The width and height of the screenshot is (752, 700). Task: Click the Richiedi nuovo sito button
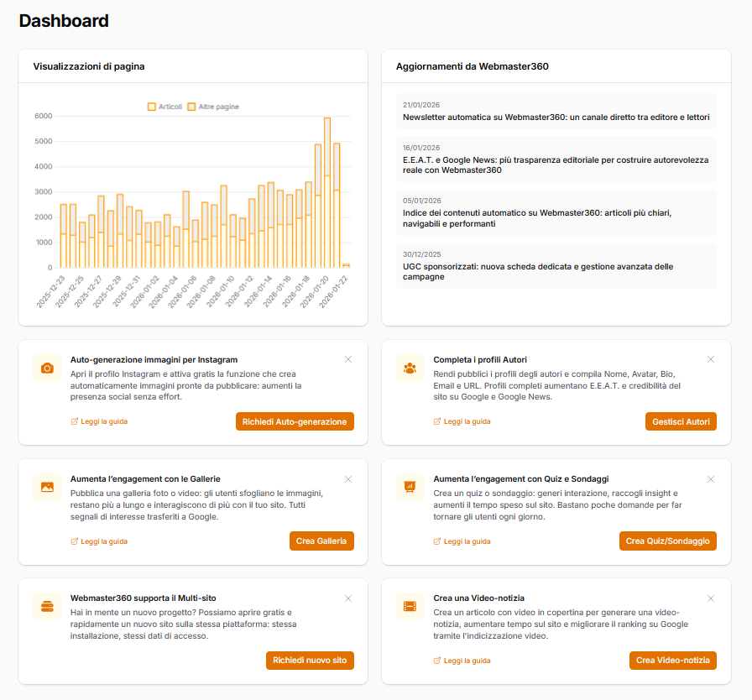click(x=310, y=661)
